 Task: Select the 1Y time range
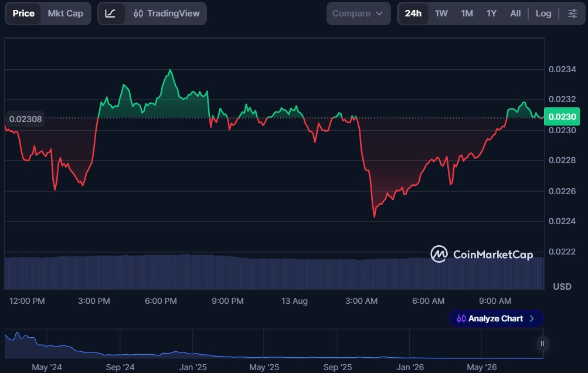coord(492,13)
